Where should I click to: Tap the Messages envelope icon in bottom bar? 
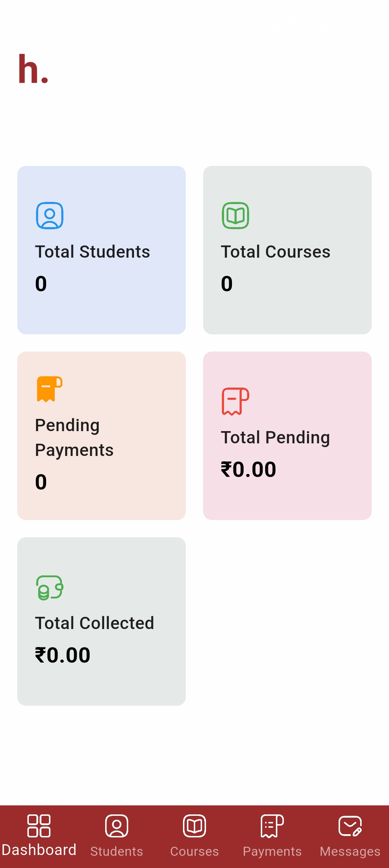pyautogui.click(x=350, y=826)
